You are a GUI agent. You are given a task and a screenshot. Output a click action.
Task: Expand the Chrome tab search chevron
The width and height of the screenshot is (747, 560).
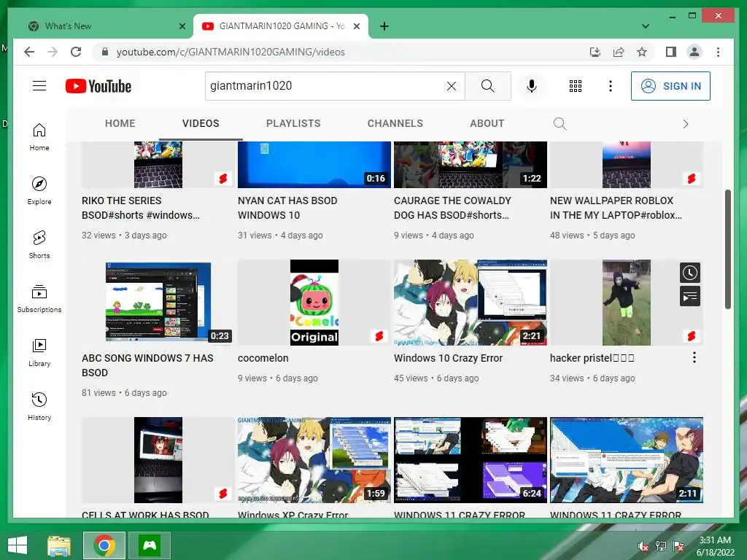click(x=646, y=26)
